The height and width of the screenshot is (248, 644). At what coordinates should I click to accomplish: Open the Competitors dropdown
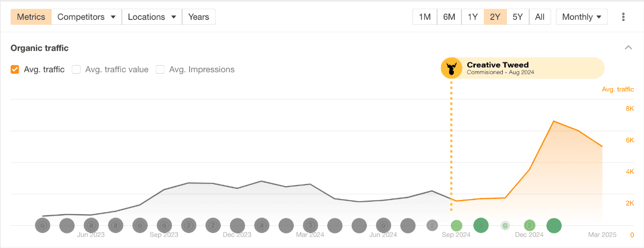click(86, 17)
